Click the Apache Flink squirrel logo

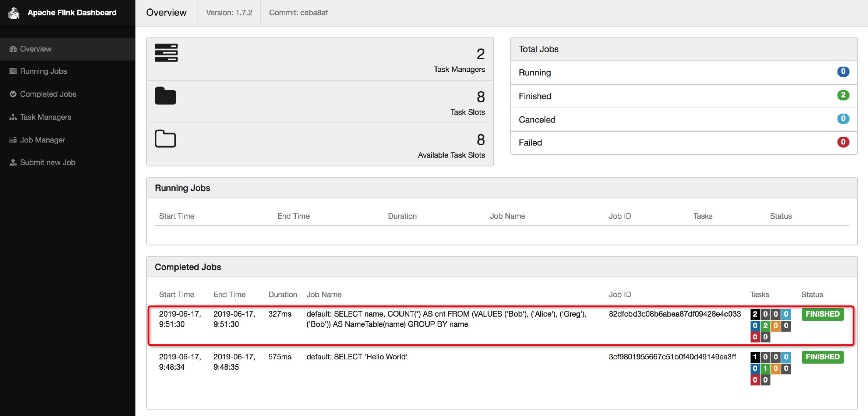pos(14,12)
